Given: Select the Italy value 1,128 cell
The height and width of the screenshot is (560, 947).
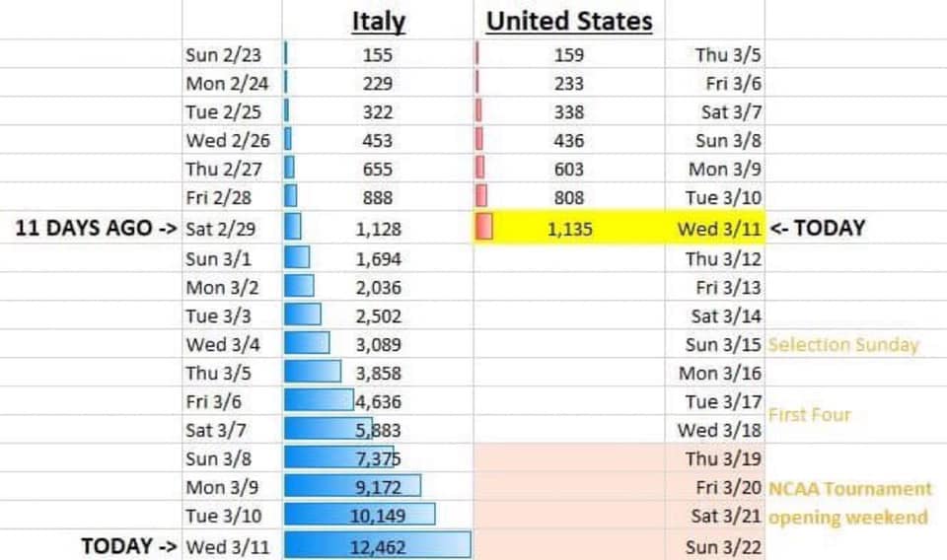Looking at the screenshot, I should pyautogui.click(x=378, y=228).
